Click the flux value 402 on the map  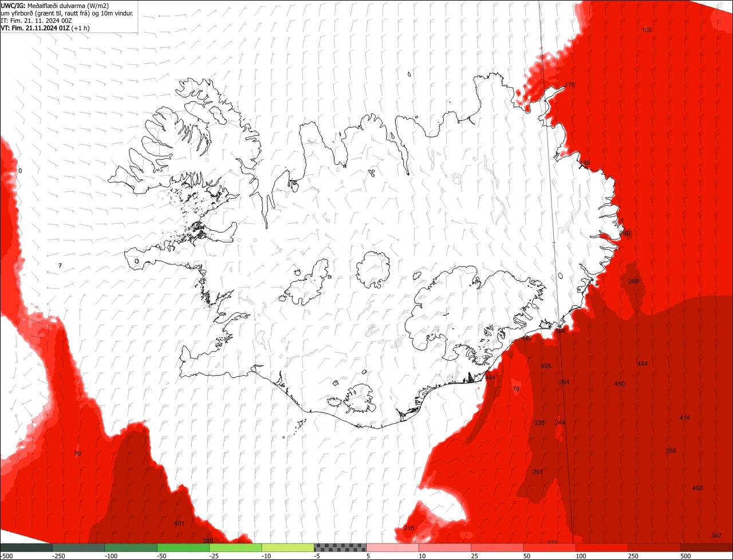(x=697, y=488)
